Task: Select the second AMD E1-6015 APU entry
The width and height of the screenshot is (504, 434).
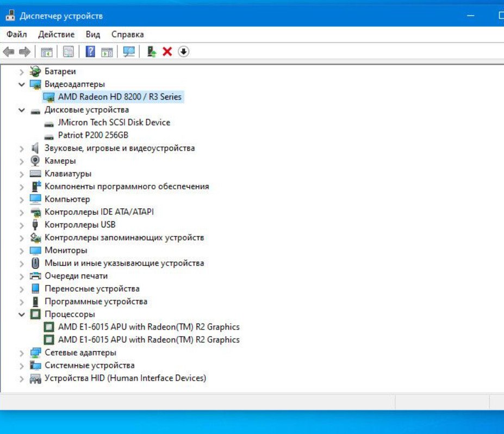Action: click(x=149, y=340)
